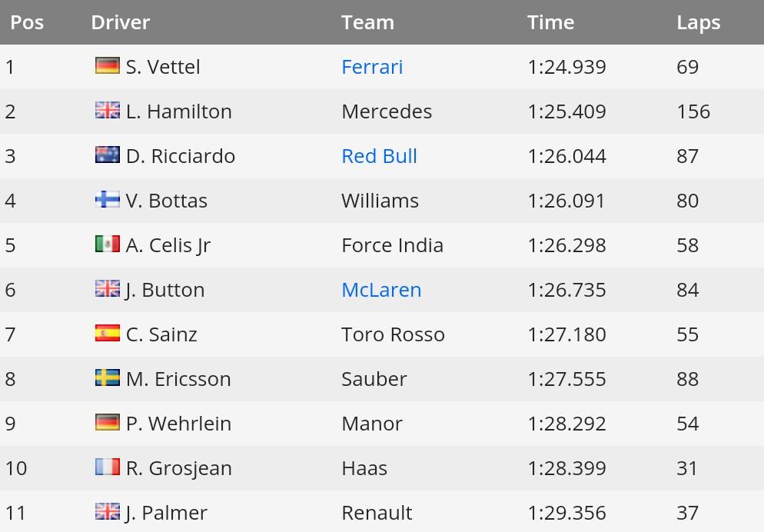This screenshot has height=532, width=764.
Task: Click the Driver column header
Action: click(120, 22)
